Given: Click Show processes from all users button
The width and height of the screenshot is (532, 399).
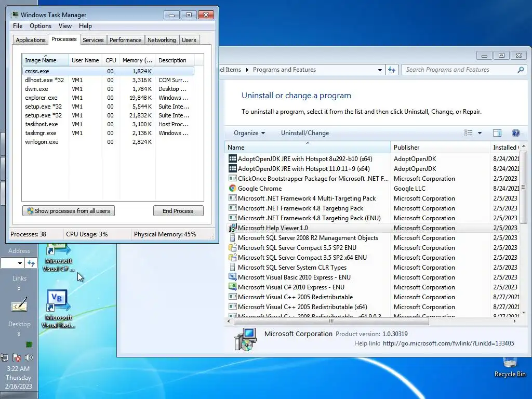Looking at the screenshot, I should 69,211.
